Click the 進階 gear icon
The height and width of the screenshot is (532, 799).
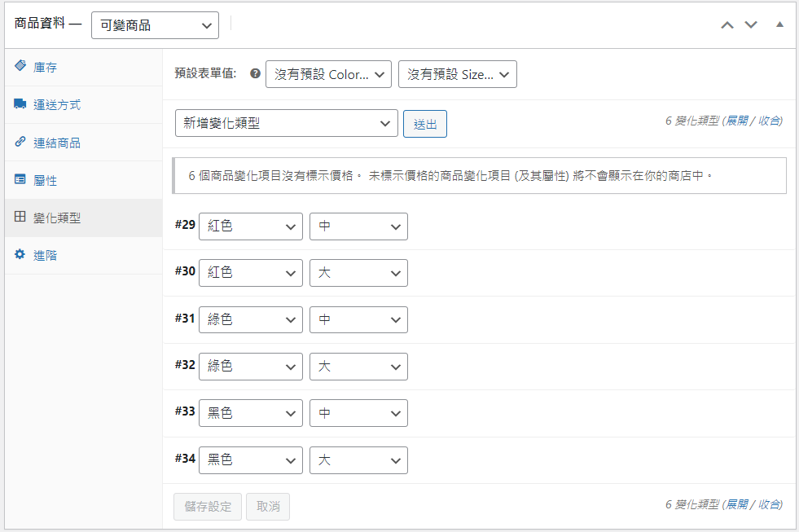20,255
